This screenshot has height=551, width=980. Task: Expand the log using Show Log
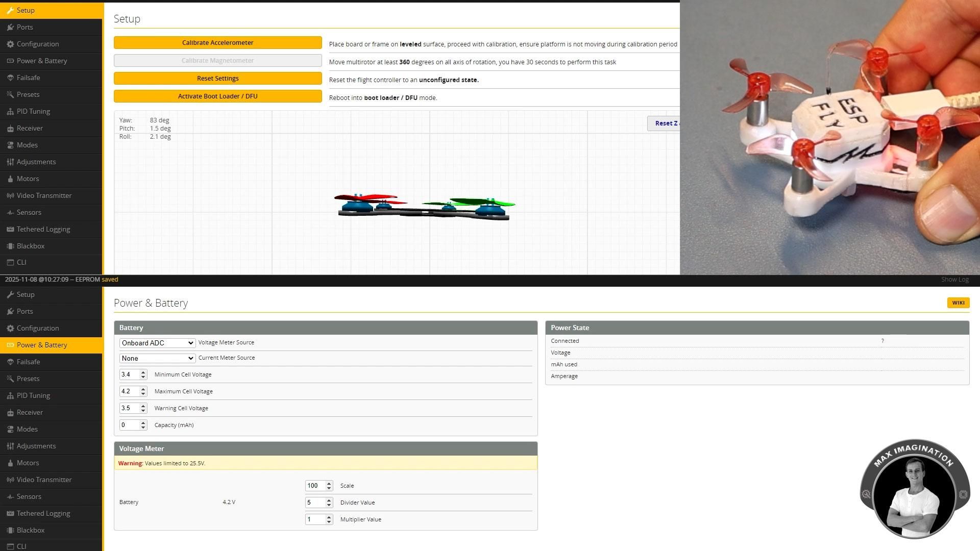[x=954, y=279]
